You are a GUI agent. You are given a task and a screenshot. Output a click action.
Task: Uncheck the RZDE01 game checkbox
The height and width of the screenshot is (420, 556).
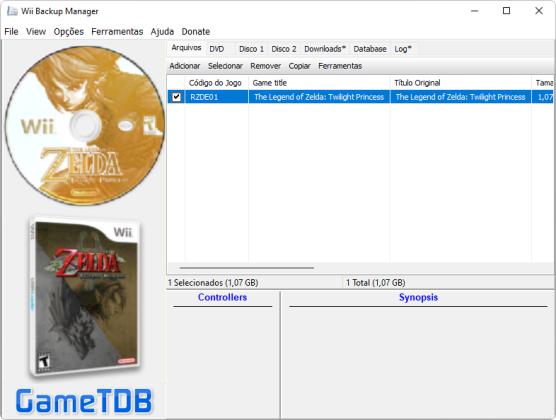click(x=176, y=97)
